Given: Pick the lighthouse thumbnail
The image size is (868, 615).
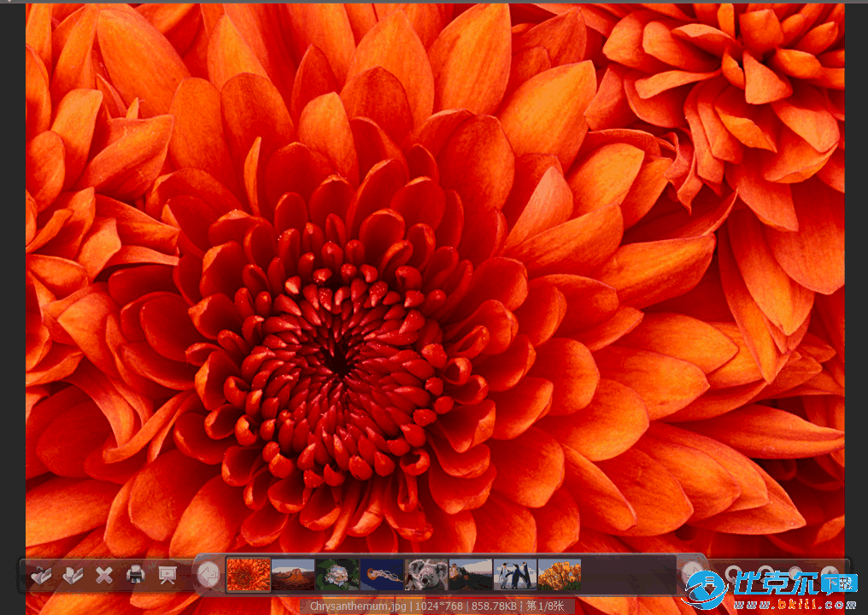Looking at the screenshot, I should point(471,575).
